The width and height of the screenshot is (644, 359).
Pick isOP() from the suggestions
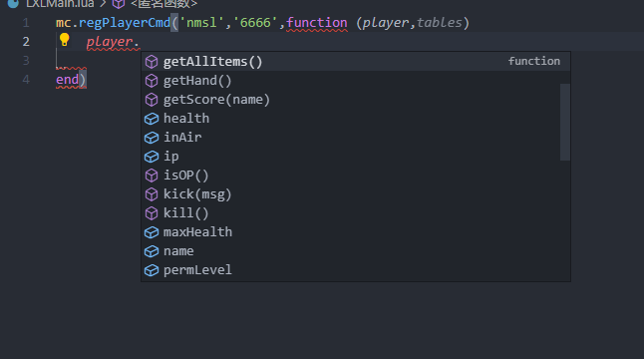tap(356, 175)
